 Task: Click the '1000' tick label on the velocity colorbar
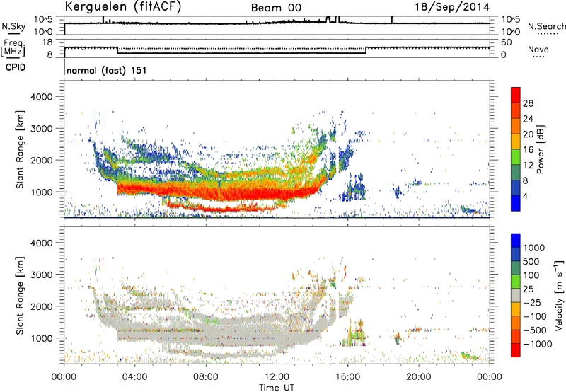[x=533, y=248]
